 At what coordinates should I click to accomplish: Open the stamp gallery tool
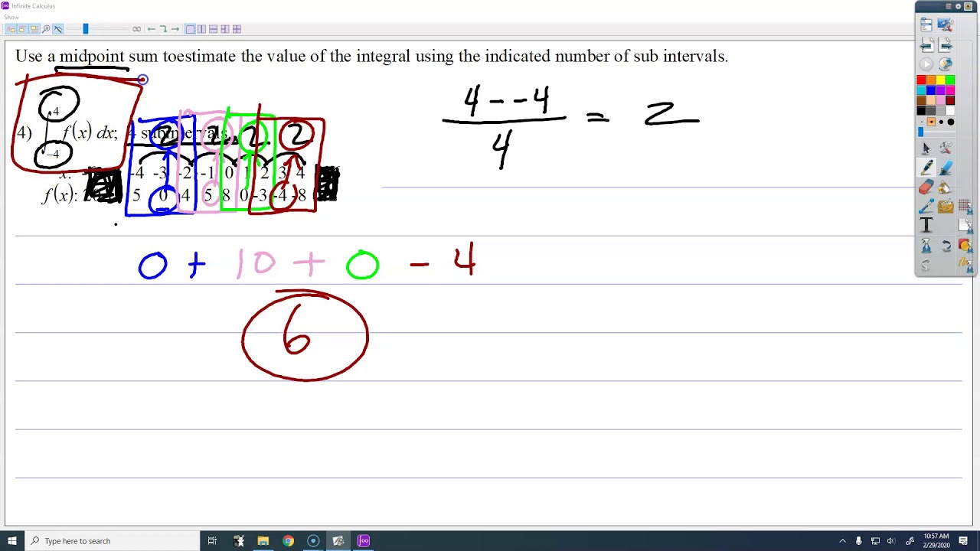[x=946, y=207]
